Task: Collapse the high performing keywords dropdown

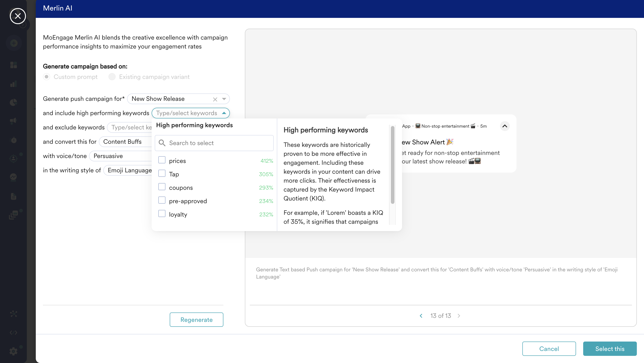Action: (224, 113)
